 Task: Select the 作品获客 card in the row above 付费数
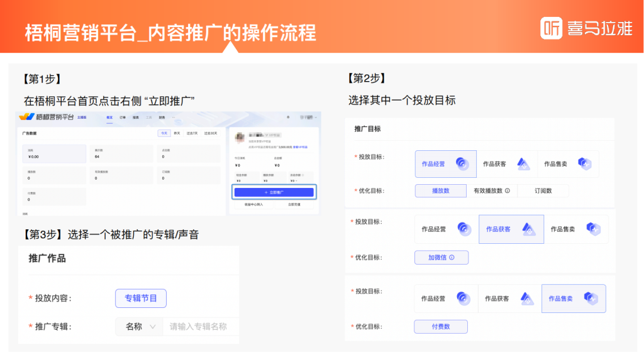tap(509, 299)
